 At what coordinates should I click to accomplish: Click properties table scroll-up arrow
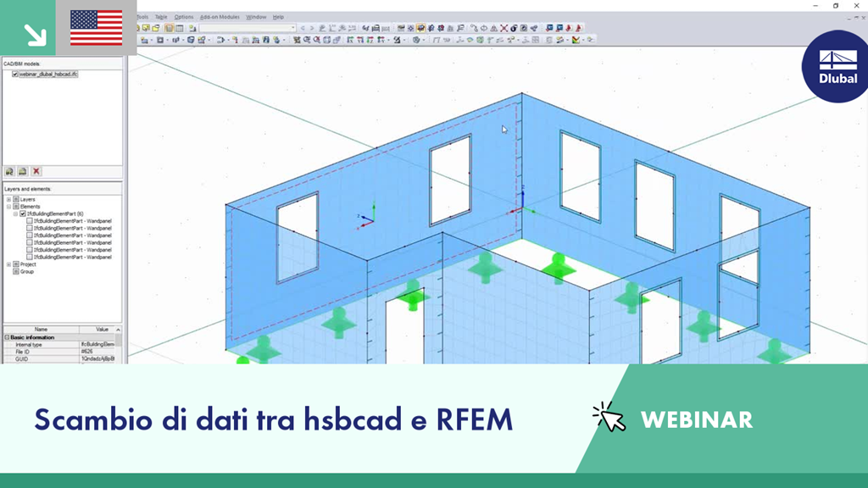119,330
